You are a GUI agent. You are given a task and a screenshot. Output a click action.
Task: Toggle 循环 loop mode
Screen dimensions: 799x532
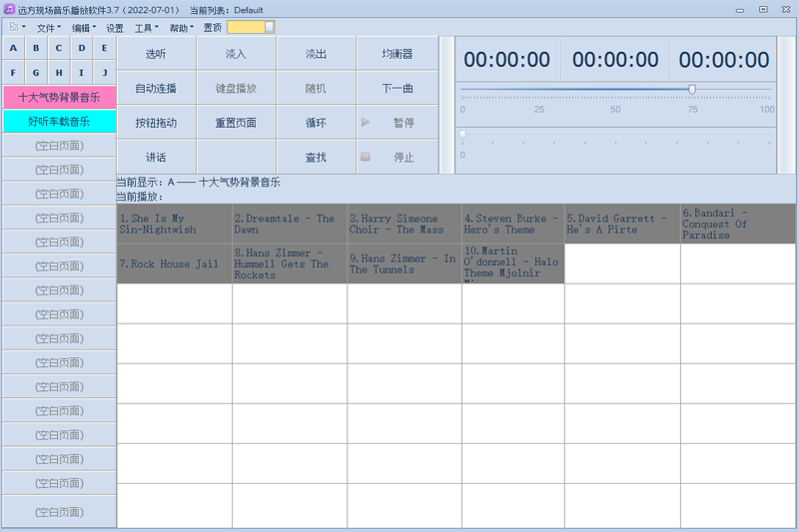[316, 123]
